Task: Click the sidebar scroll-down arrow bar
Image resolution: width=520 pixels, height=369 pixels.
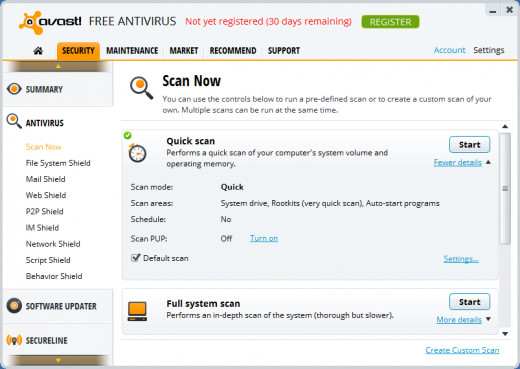Action: pos(58,360)
